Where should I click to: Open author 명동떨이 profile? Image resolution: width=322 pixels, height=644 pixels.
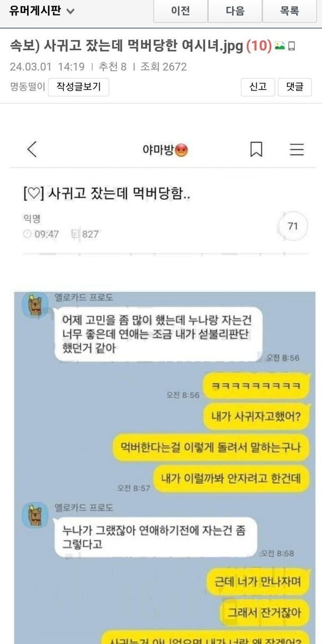tap(27, 87)
